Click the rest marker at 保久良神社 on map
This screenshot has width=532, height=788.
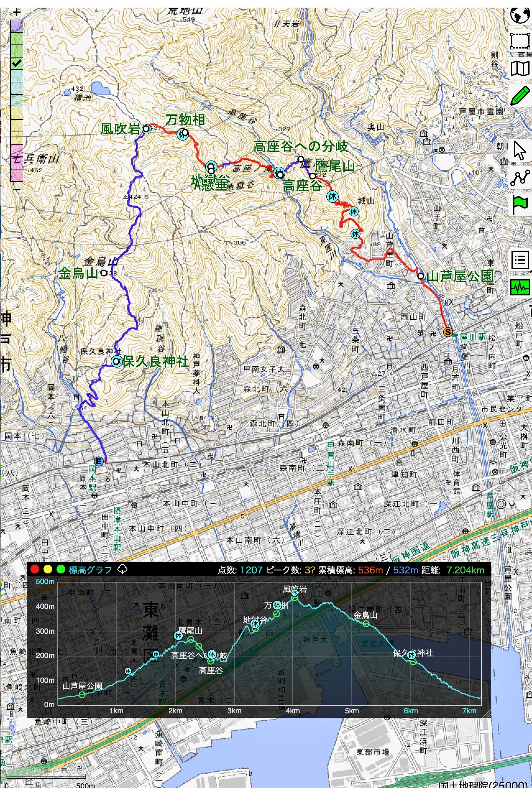tap(116, 361)
